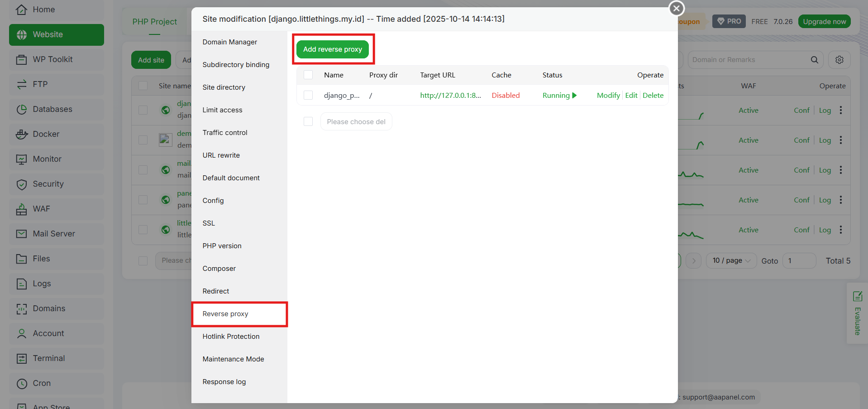This screenshot has height=409, width=868.
Task: Click the PRO diamond badge
Action: [x=729, y=21]
